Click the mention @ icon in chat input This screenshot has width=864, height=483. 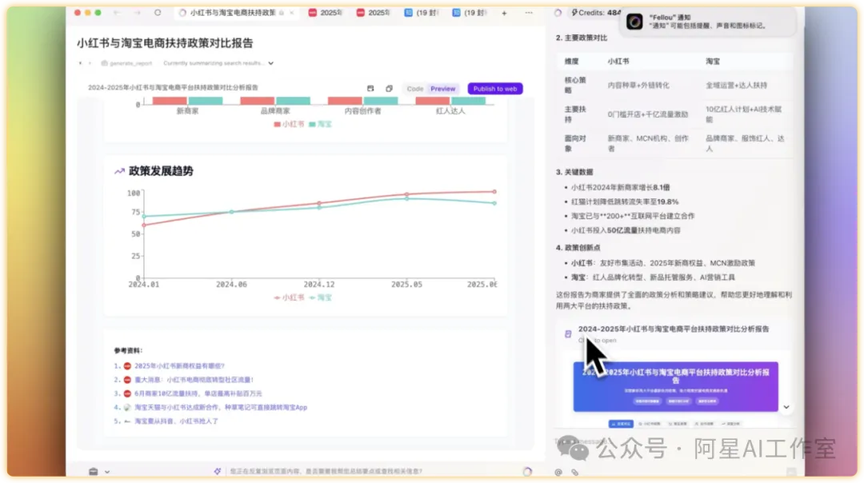click(559, 472)
